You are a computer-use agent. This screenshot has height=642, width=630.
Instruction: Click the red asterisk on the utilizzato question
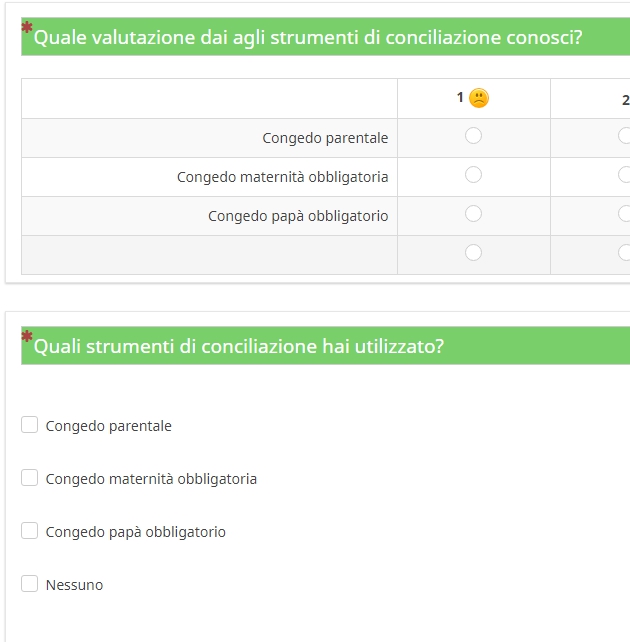pos(27,336)
